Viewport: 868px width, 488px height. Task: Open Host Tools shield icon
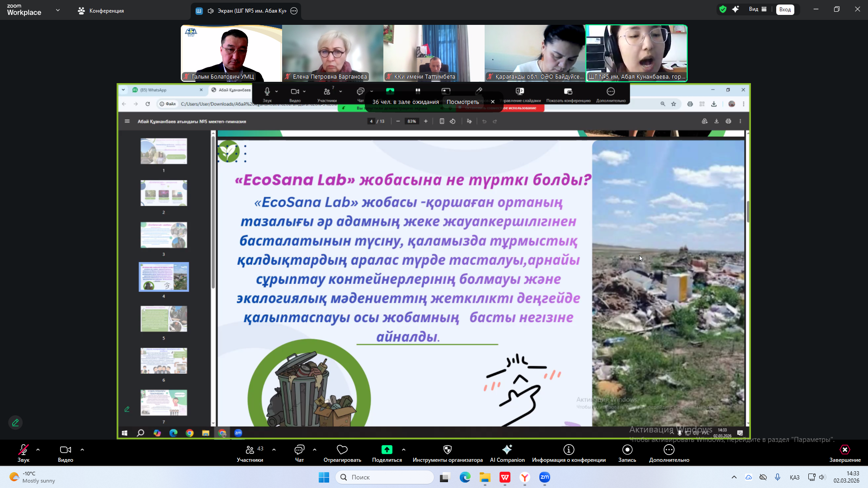447,450
